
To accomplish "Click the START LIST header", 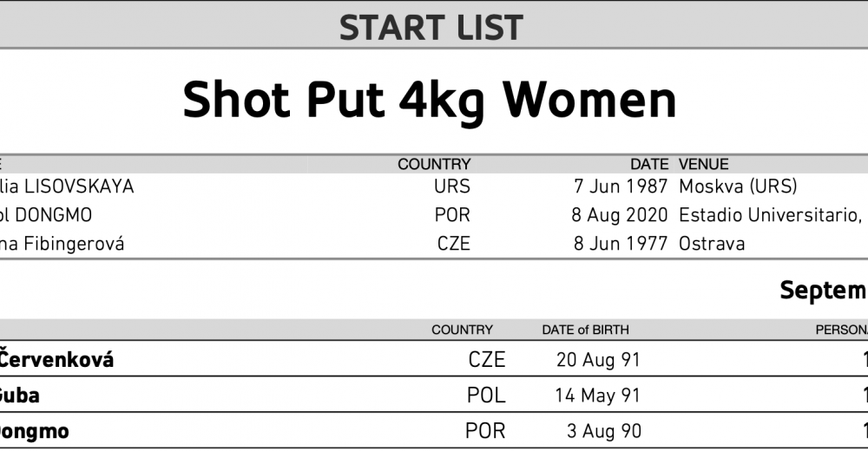I will (431, 28).
